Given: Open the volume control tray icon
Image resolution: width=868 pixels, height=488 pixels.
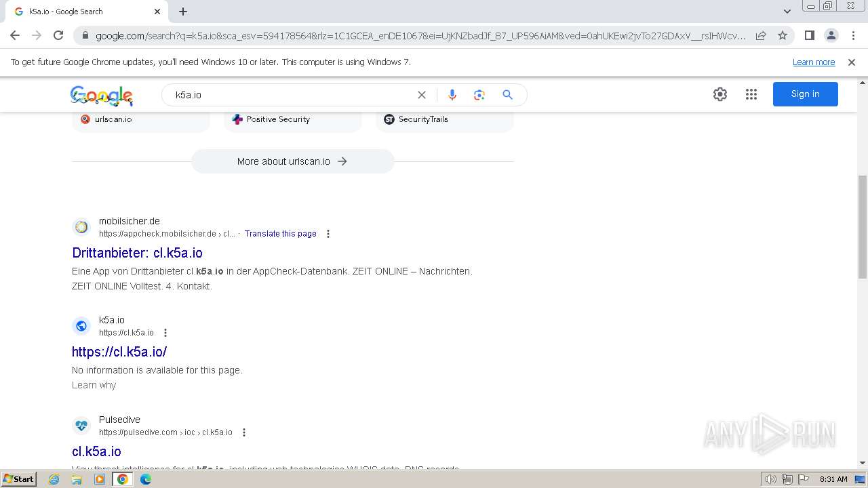Looking at the screenshot, I should (770, 479).
